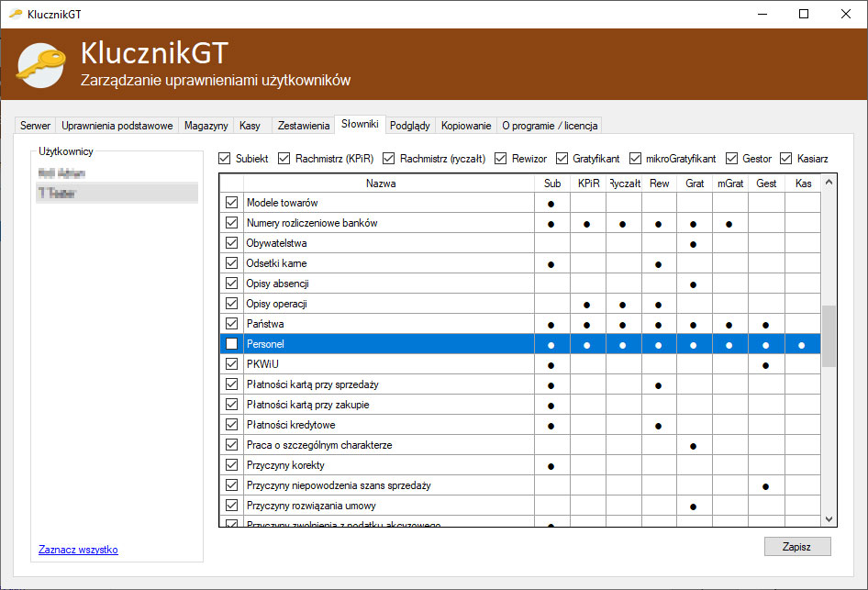Save changes with the Zapisz button
The height and width of the screenshot is (590, 868).
pyautogui.click(x=797, y=547)
